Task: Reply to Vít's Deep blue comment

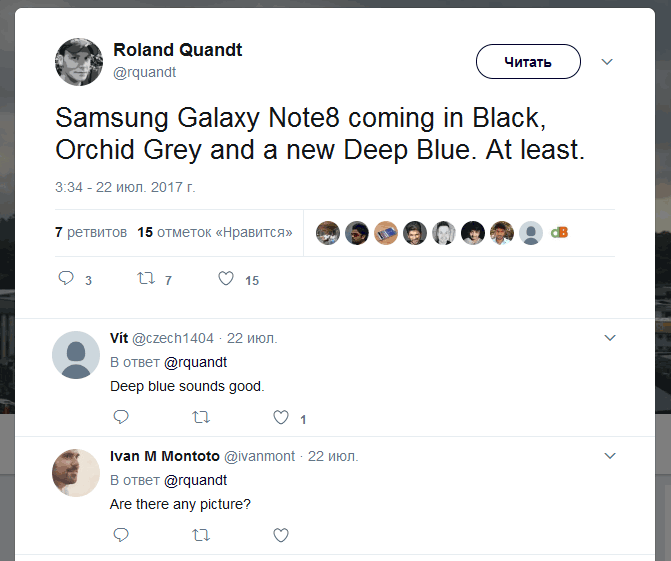Action: 120,417
